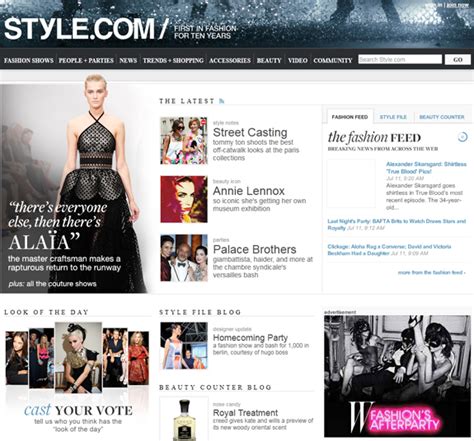
Task: Open the Royal Treatment blog headline
Action: tap(245, 413)
